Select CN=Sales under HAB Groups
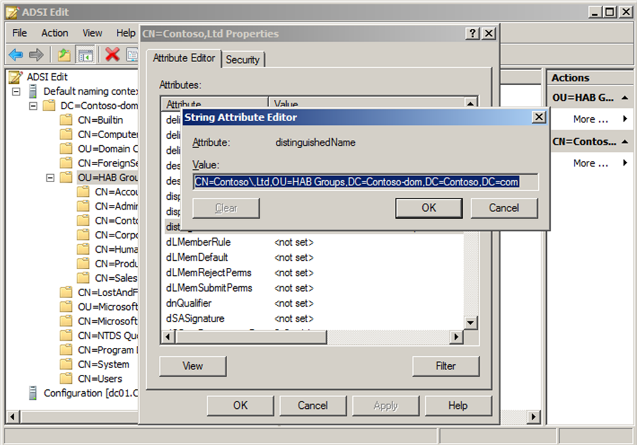637x445 pixels. [x=116, y=278]
